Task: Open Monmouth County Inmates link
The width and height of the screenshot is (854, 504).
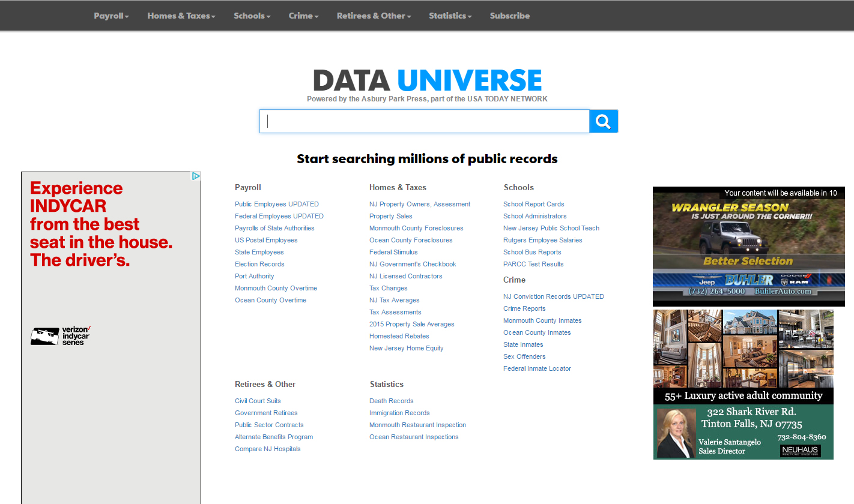Action: (542, 320)
